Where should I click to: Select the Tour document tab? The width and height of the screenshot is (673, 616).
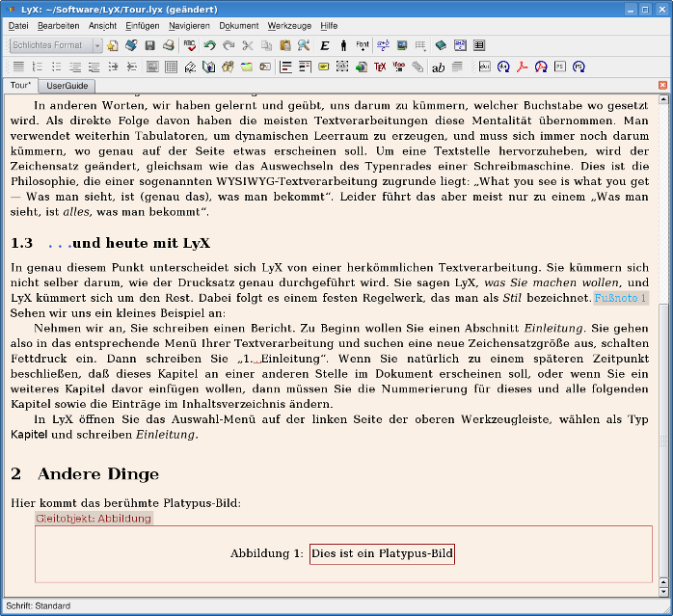[20, 85]
